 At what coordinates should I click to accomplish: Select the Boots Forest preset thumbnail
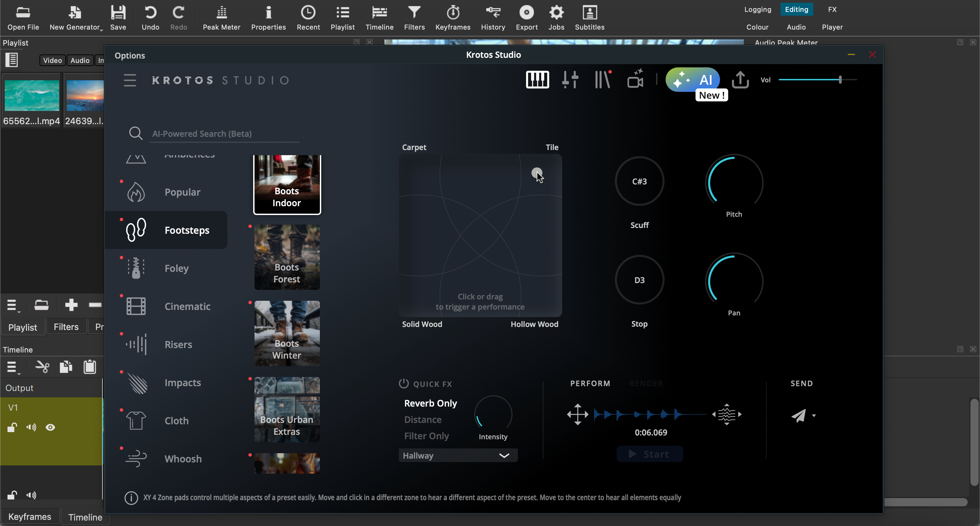[x=287, y=257]
